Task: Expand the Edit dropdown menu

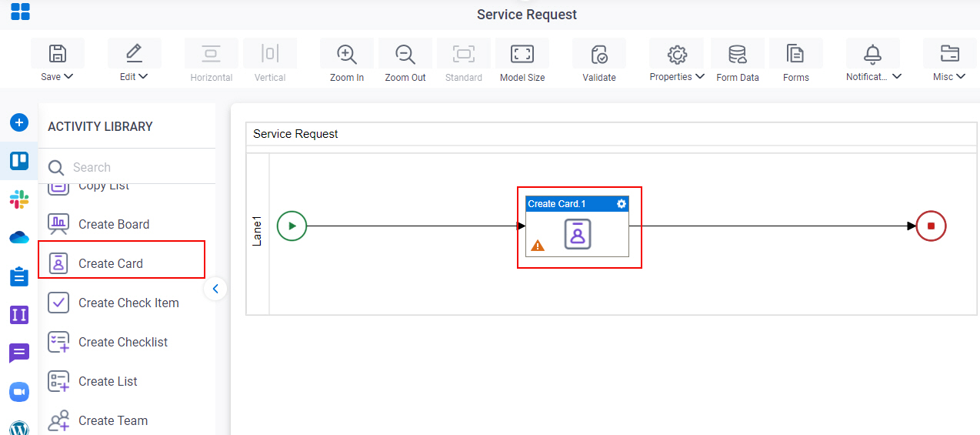Action: pyautogui.click(x=143, y=77)
